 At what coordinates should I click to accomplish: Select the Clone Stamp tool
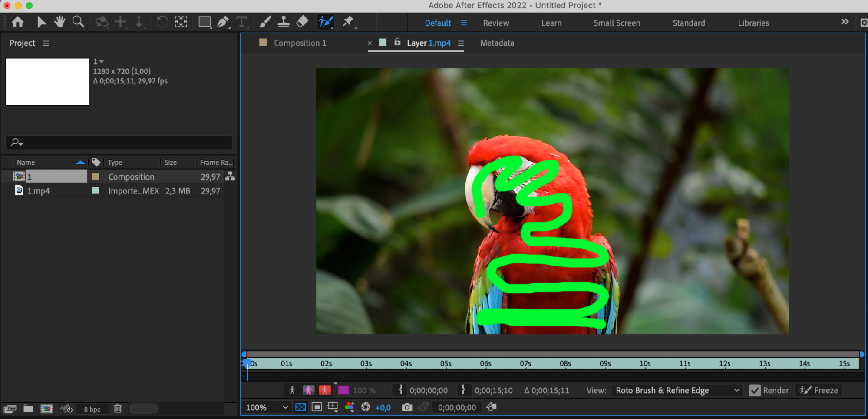click(x=284, y=21)
